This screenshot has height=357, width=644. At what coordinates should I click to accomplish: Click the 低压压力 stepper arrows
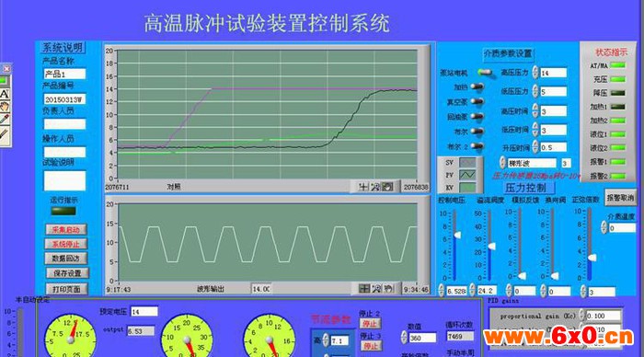(535, 91)
